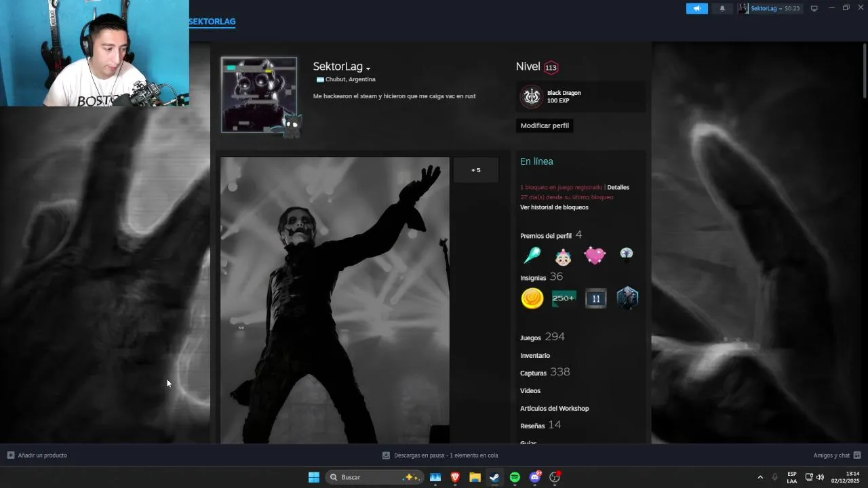
Task: Open the Insignias 36 link
Action: 541,277
